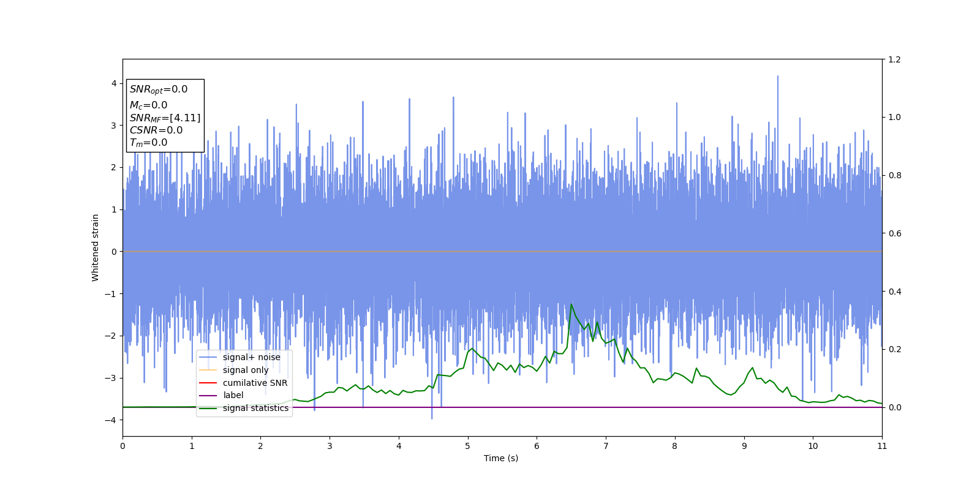Click the green signal statistics legend line
Screen dimensions: 980x490
tap(208, 408)
